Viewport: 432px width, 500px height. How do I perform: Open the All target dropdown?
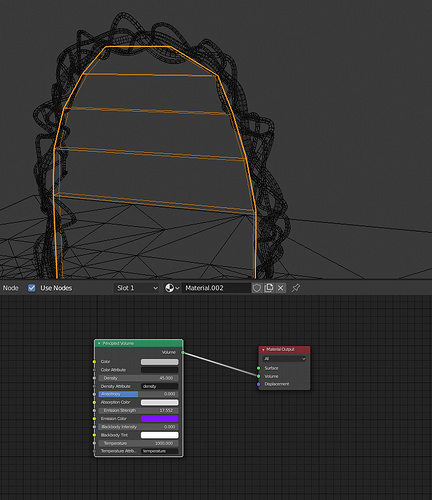click(284, 359)
